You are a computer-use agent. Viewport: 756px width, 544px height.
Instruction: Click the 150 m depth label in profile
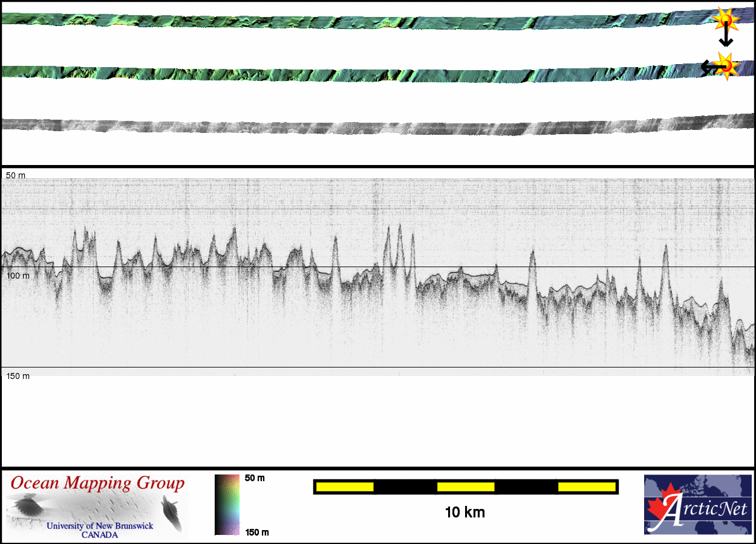pos(18,376)
